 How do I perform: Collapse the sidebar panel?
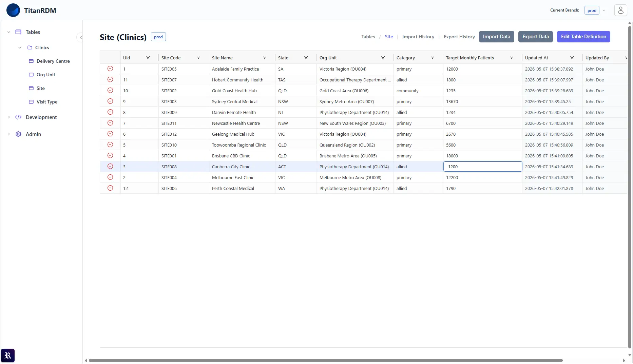point(81,37)
